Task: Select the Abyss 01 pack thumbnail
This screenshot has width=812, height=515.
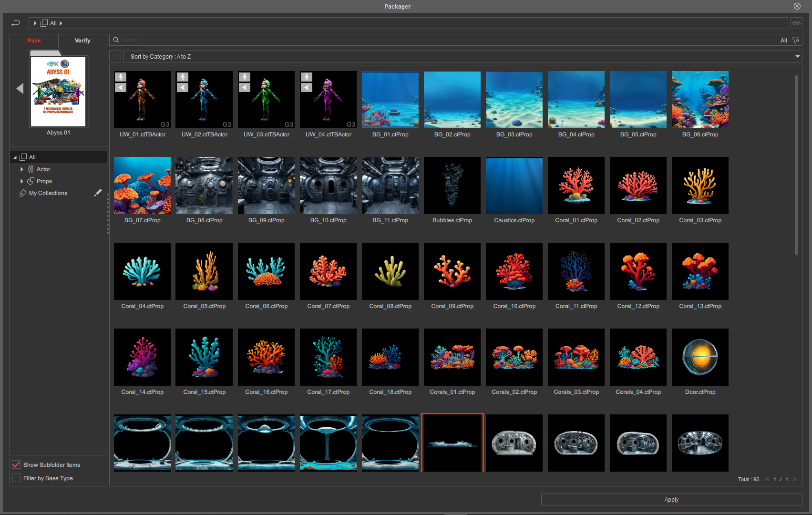Action: coord(58,92)
